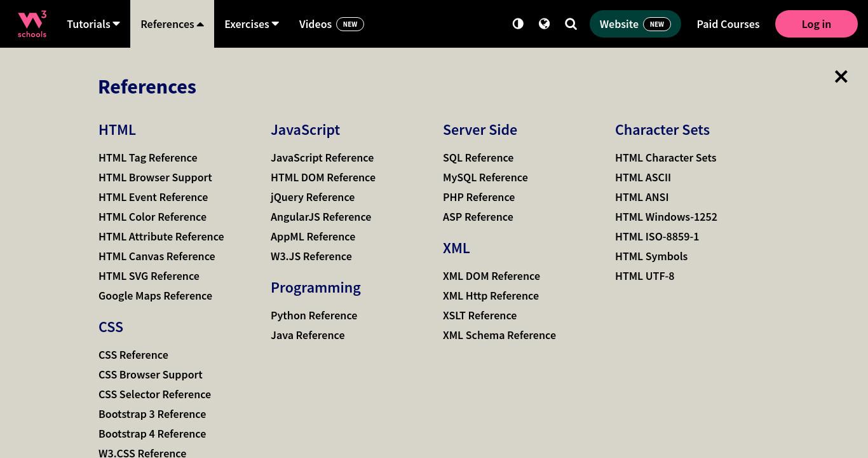The image size is (868, 458).
Task: Open W3.JS Reference
Action: pos(311,256)
